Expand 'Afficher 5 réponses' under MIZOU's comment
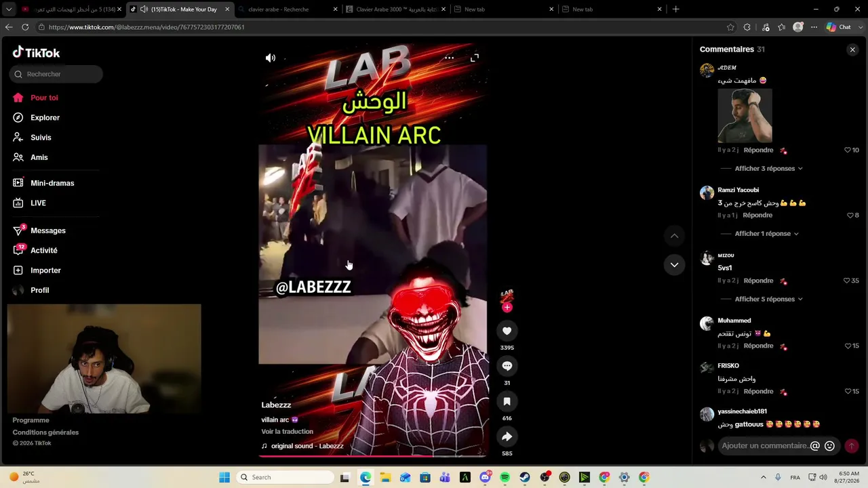Image resolution: width=868 pixels, height=488 pixels. (x=769, y=299)
